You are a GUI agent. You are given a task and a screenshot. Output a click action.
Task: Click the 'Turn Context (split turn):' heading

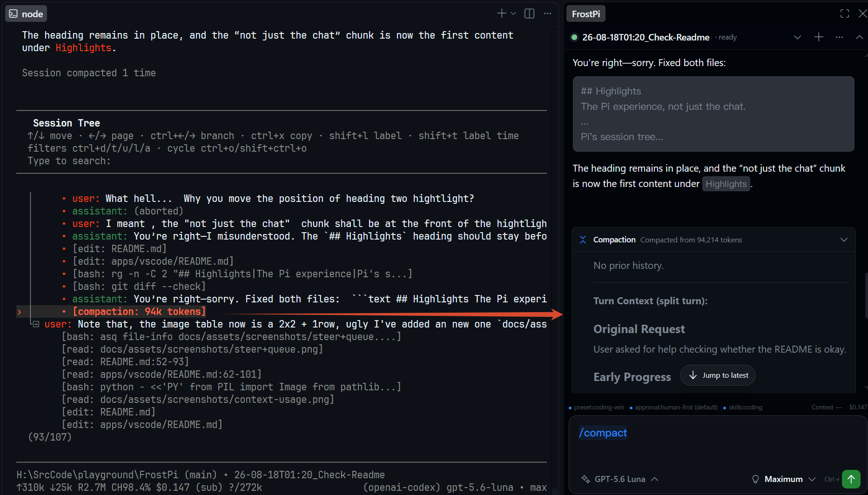pos(650,301)
